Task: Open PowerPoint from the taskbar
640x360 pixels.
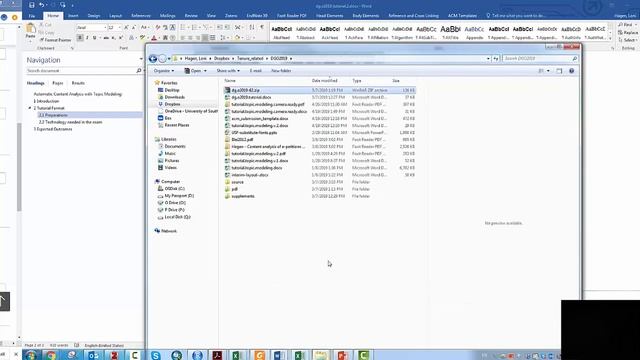Action: point(342,355)
